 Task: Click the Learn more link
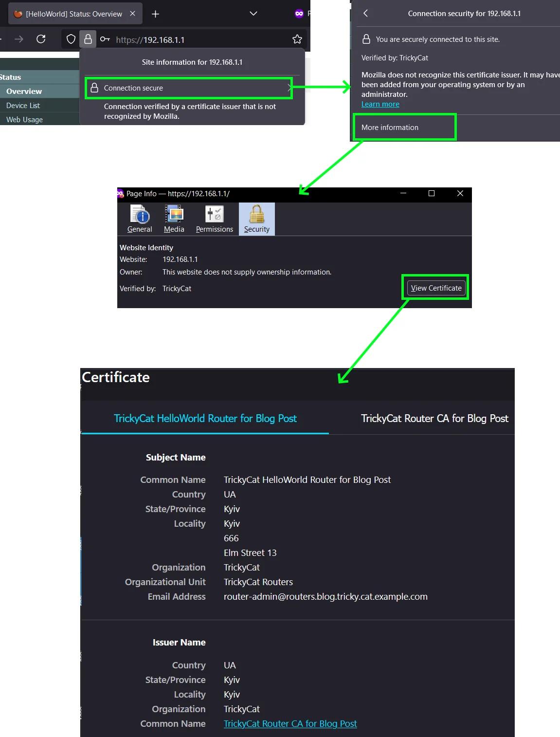pyautogui.click(x=380, y=104)
